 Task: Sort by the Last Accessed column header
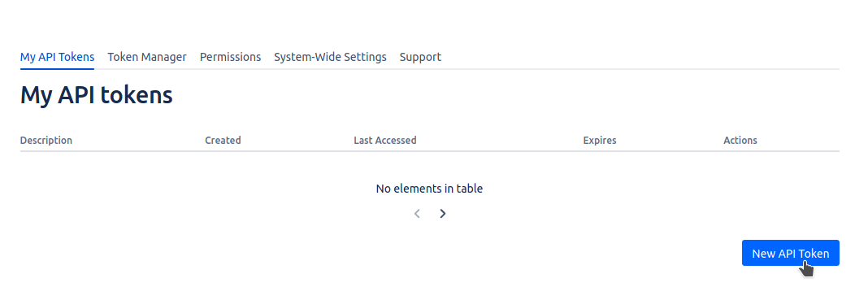[x=384, y=140]
